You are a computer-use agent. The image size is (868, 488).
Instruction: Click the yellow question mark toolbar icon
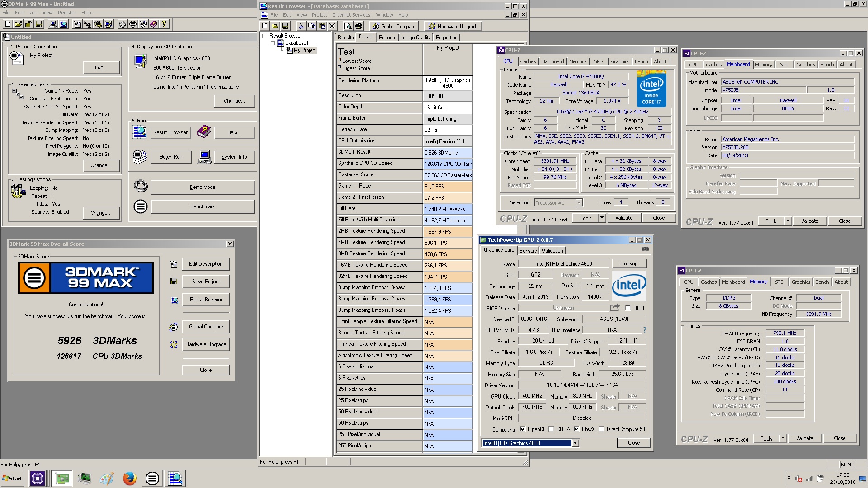pyautogui.click(x=165, y=24)
